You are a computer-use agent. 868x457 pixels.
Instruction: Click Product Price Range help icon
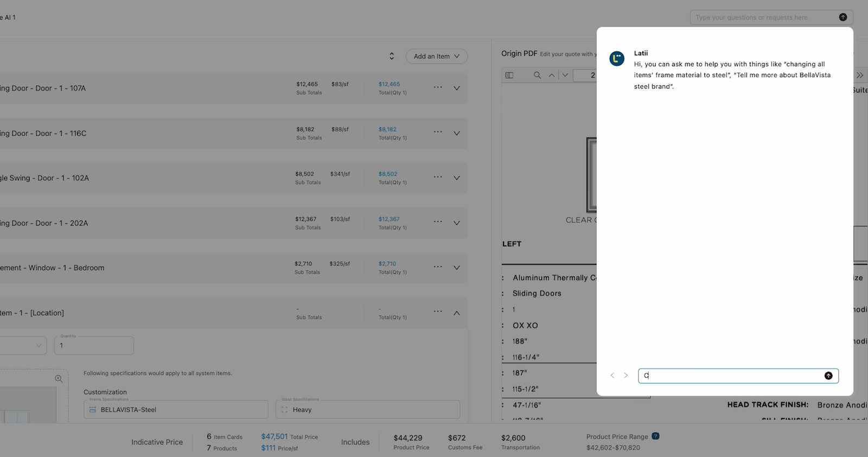(x=655, y=436)
